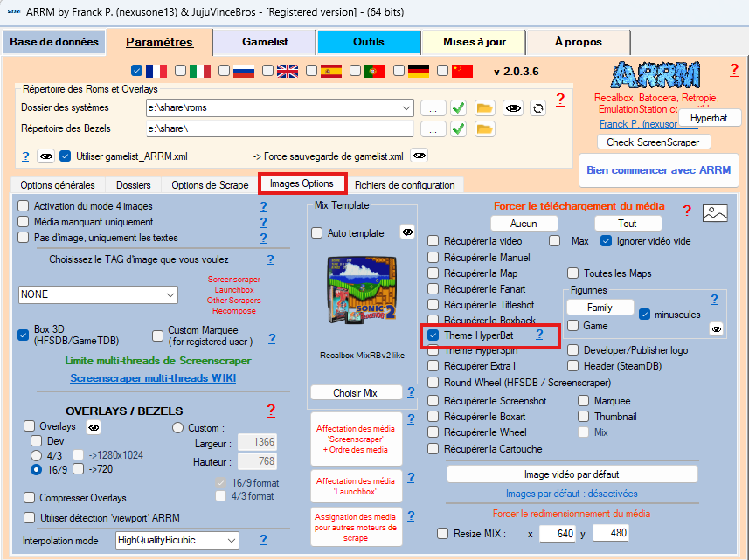The width and height of the screenshot is (749, 560).
Task: Select the Italian flag language
Action: point(200,71)
